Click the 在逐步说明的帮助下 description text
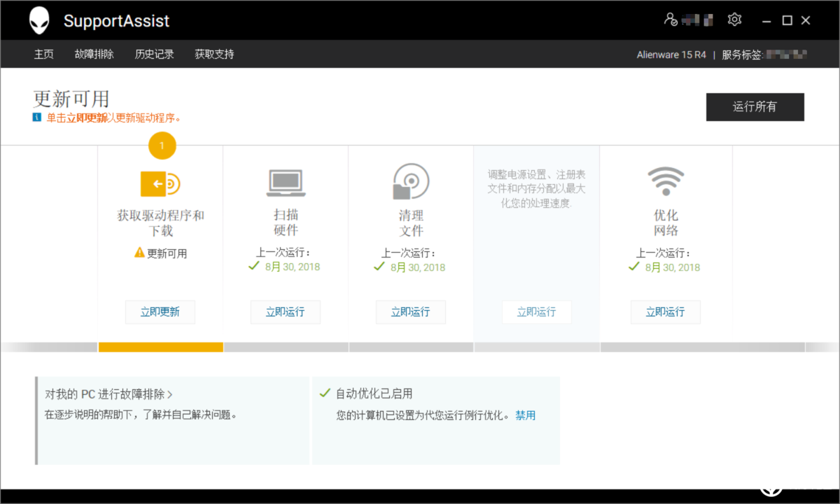 pyautogui.click(x=141, y=415)
